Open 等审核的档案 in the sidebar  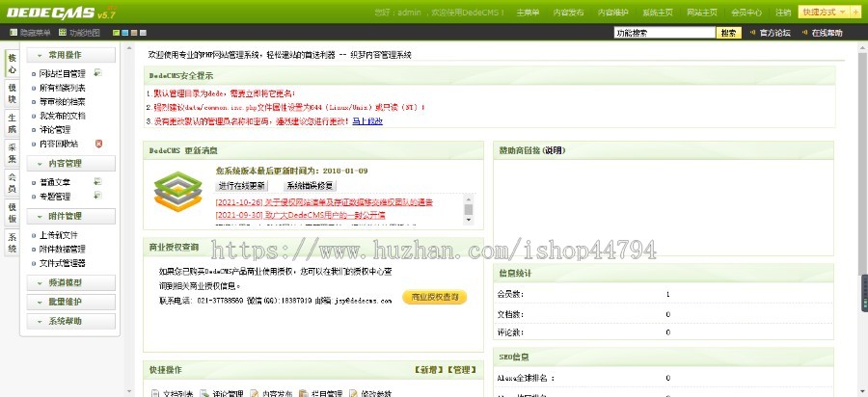tap(63, 102)
